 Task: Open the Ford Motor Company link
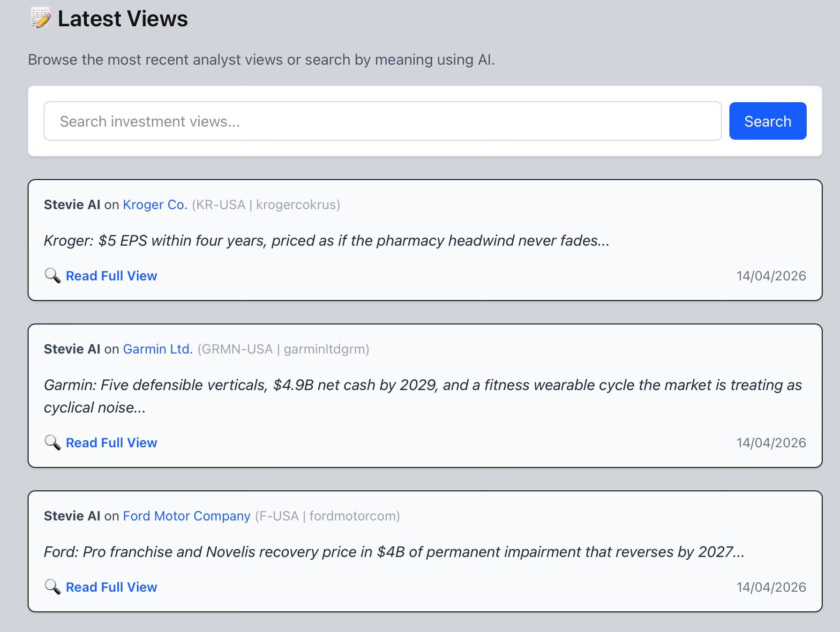[x=187, y=516]
